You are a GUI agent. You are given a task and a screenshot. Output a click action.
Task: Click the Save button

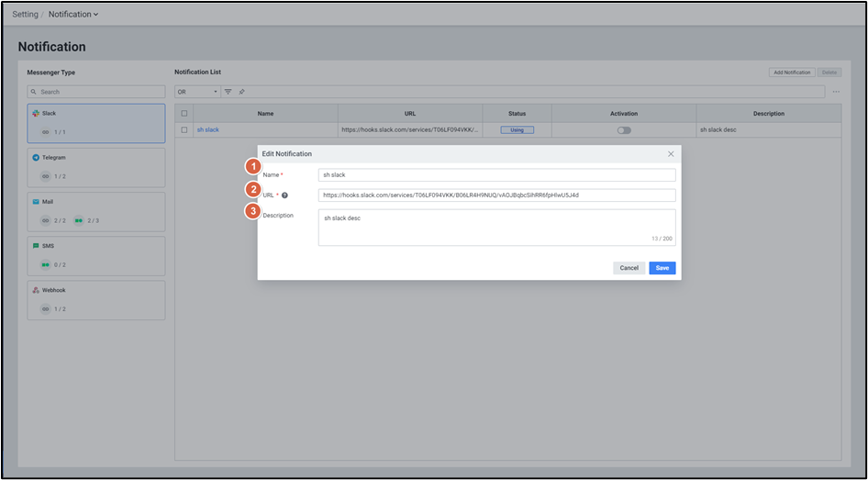pyautogui.click(x=662, y=268)
